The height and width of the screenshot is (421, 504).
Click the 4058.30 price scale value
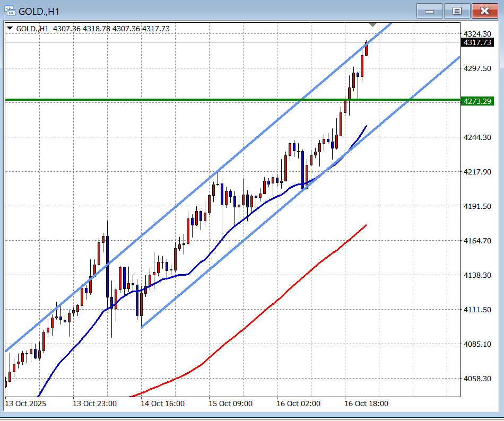point(476,379)
